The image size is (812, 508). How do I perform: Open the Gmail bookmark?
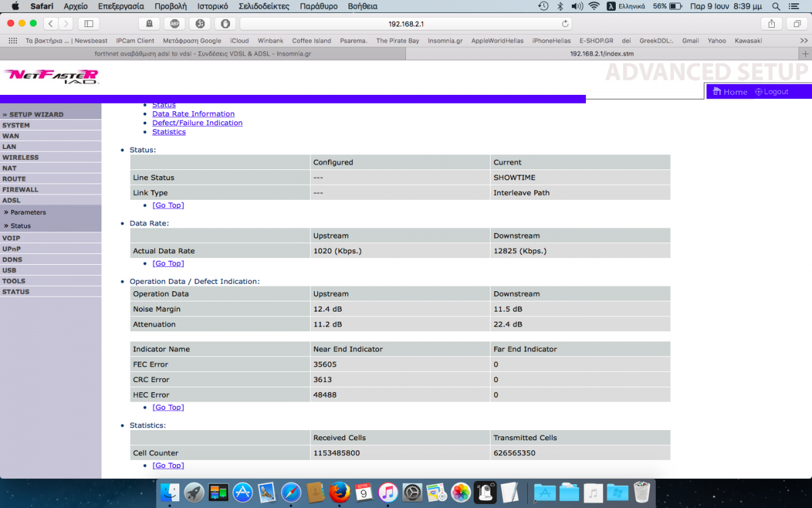(x=690, y=41)
